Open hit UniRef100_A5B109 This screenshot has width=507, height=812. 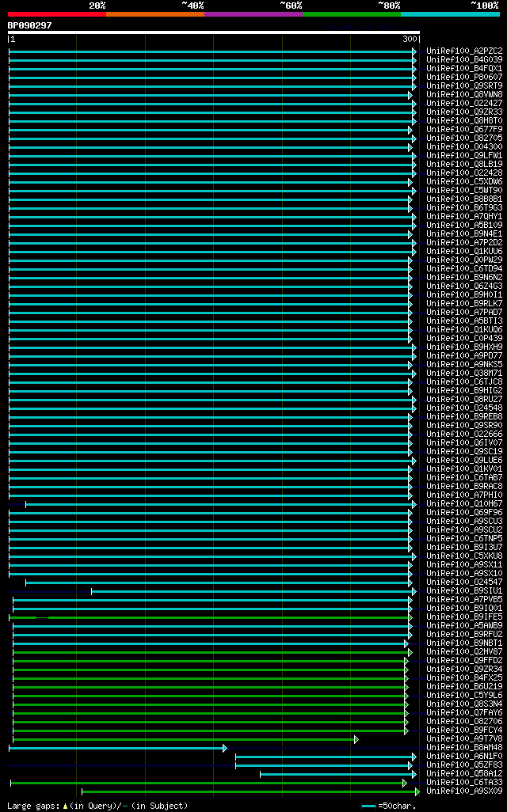(x=464, y=226)
